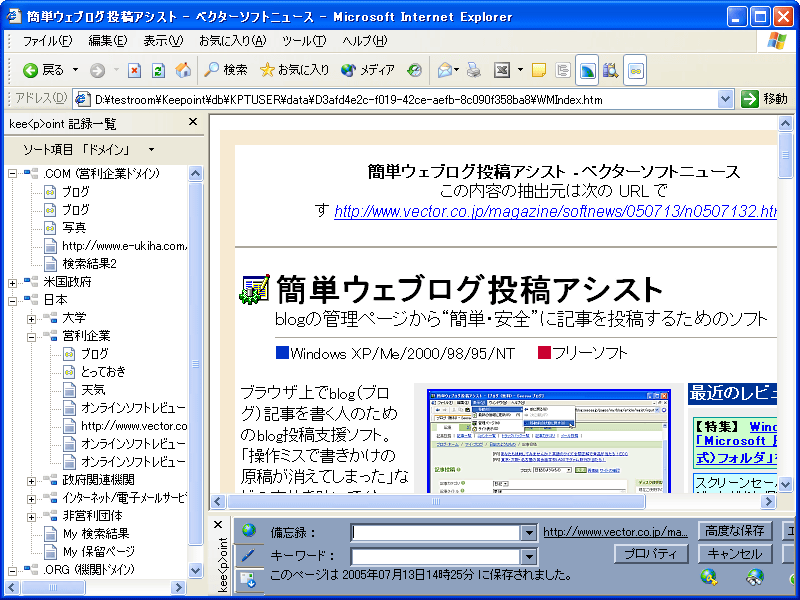Click the Edit document icon in toolbar
This screenshot has height=600, width=800.
[502, 70]
